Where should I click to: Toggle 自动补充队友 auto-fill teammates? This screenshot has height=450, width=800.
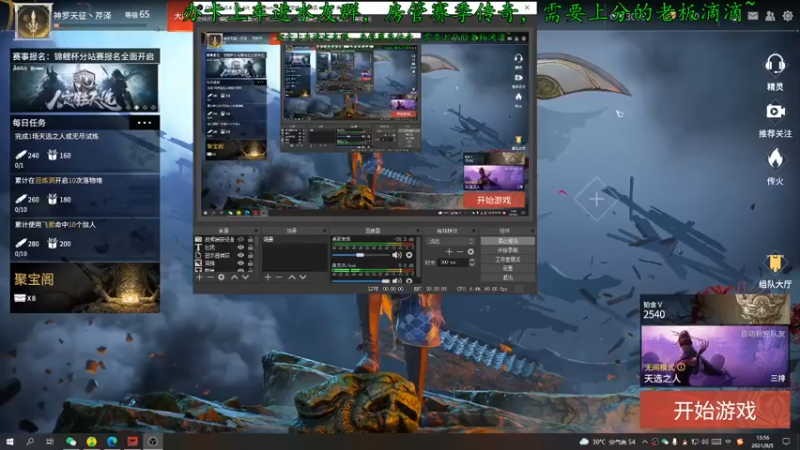point(763,334)
